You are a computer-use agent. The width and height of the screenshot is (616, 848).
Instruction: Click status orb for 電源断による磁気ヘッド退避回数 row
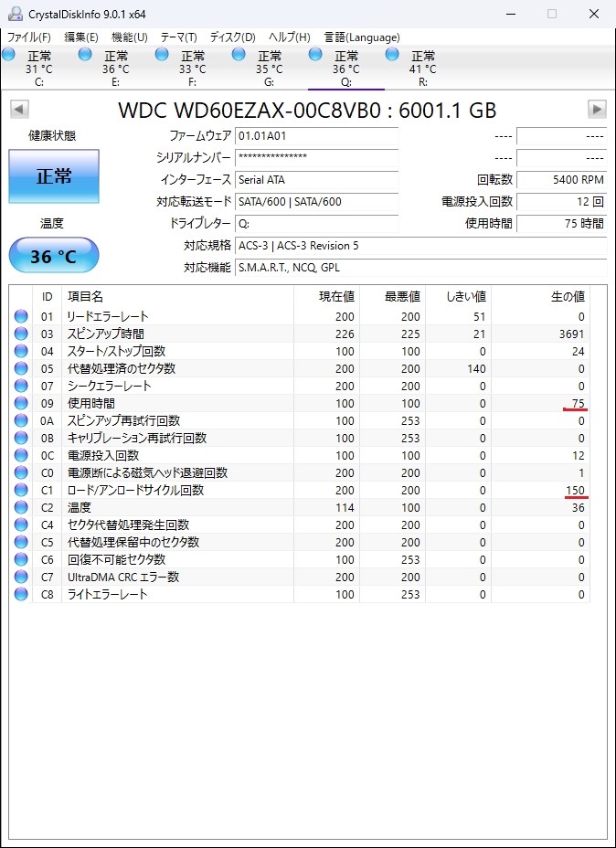tap(21, 472)
